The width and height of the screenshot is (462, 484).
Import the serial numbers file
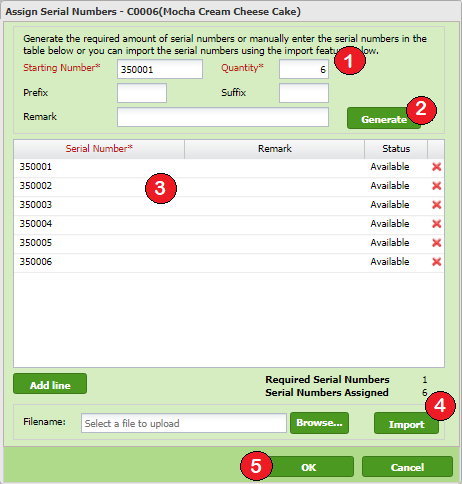[406, 423]
